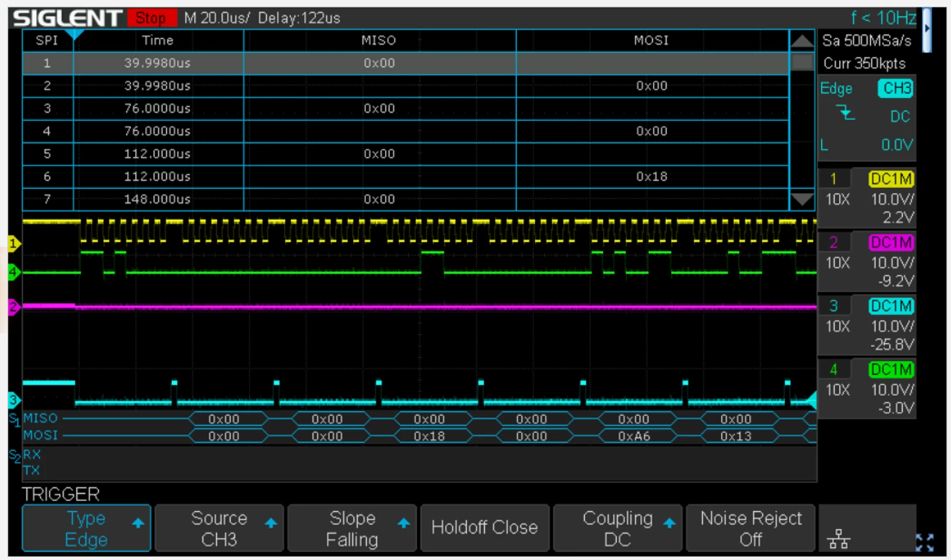Click the network LAN status icon
This screenshot has height=560, width=951.
(838, 539)
